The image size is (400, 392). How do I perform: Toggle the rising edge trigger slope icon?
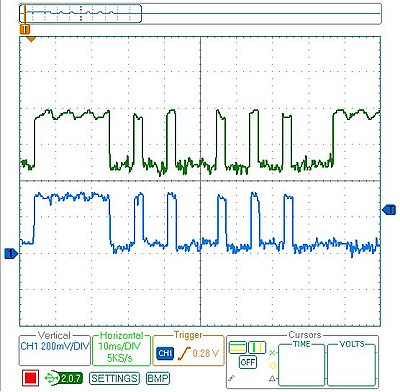tap(183, 353)
